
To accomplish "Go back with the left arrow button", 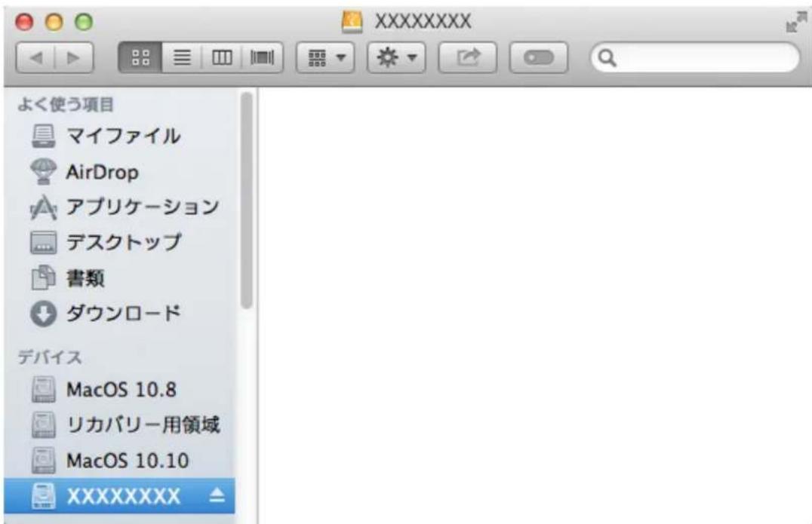I will coord(35,57).
